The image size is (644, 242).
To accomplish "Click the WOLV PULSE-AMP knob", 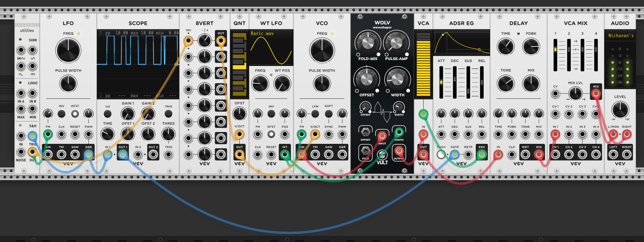I will [396, 43].
